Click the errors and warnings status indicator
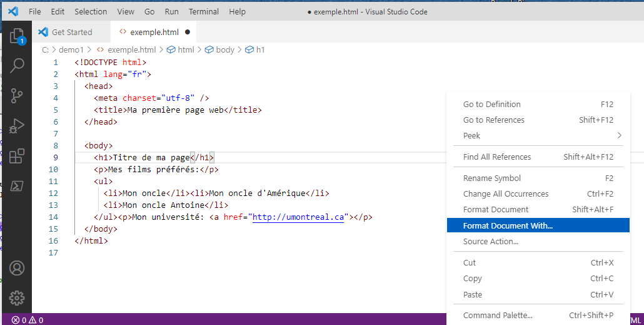Image resolution: width=644 pixels, height=325 pixels. click(28, 320)
